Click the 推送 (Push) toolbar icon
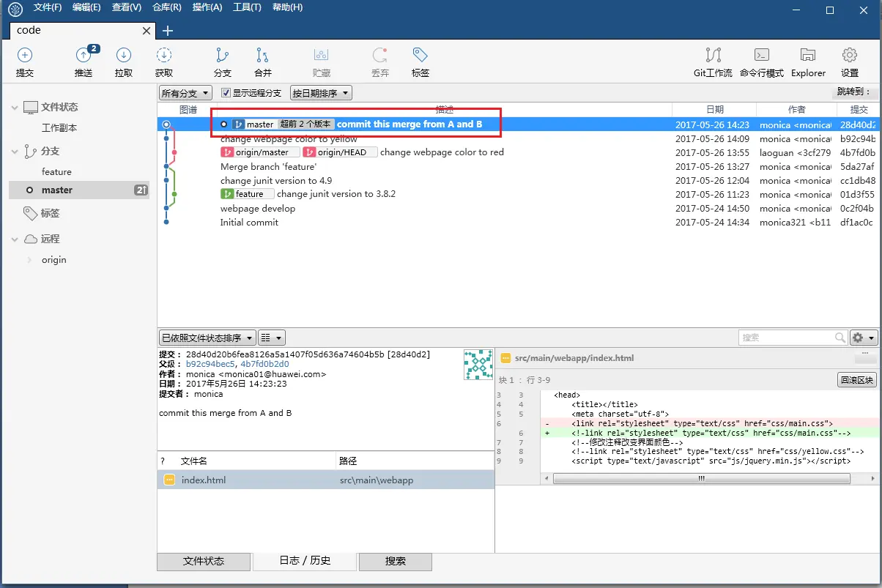Viewport: 882px width, 588px height. point(84,55)
